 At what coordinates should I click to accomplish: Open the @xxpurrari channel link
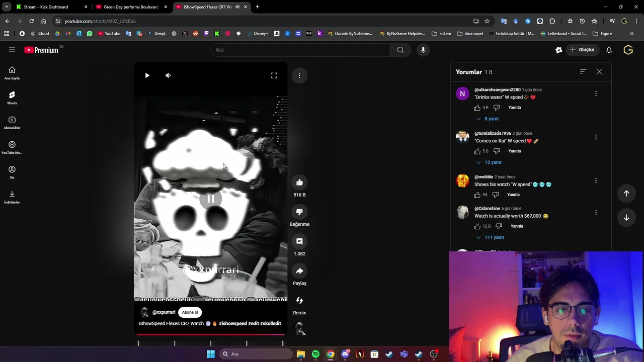pyautogui.click(x=164, y=312)
